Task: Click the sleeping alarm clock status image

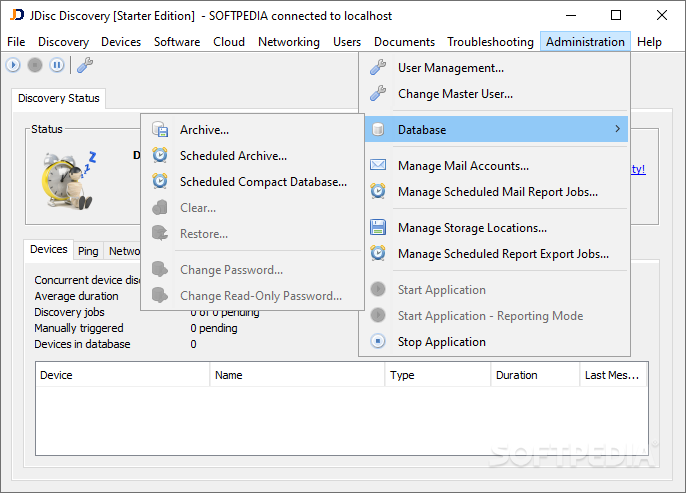Action: 69,180
